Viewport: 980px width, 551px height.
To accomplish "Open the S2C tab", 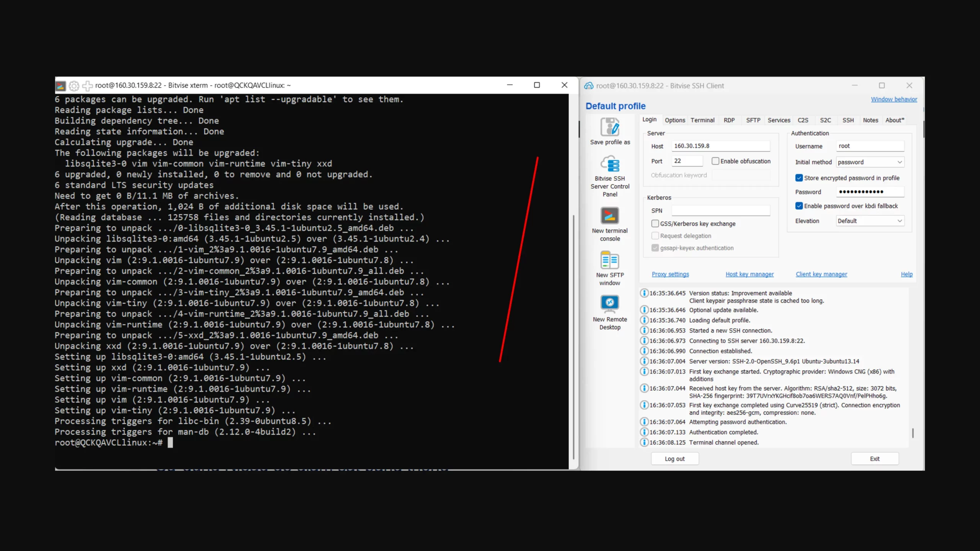I will (825, 120).
